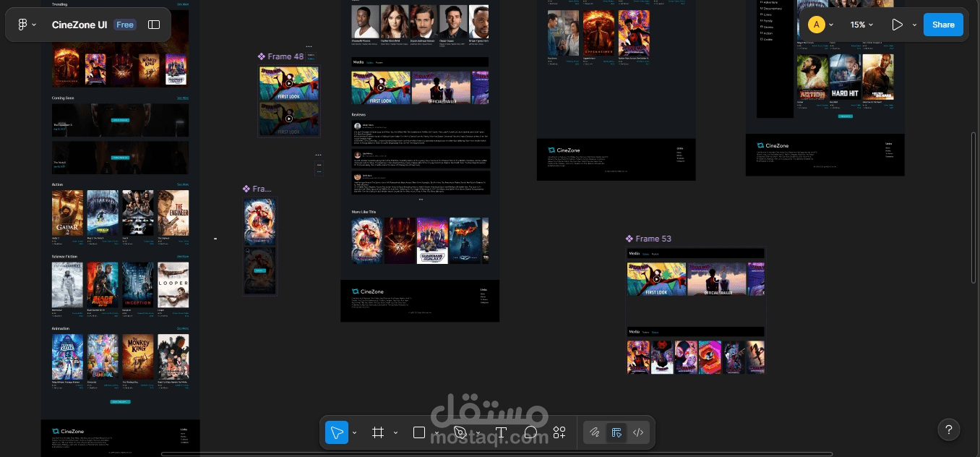Switch to Dev Mode
This screenshot has width=980, height=457.
[x=638, y=432]
